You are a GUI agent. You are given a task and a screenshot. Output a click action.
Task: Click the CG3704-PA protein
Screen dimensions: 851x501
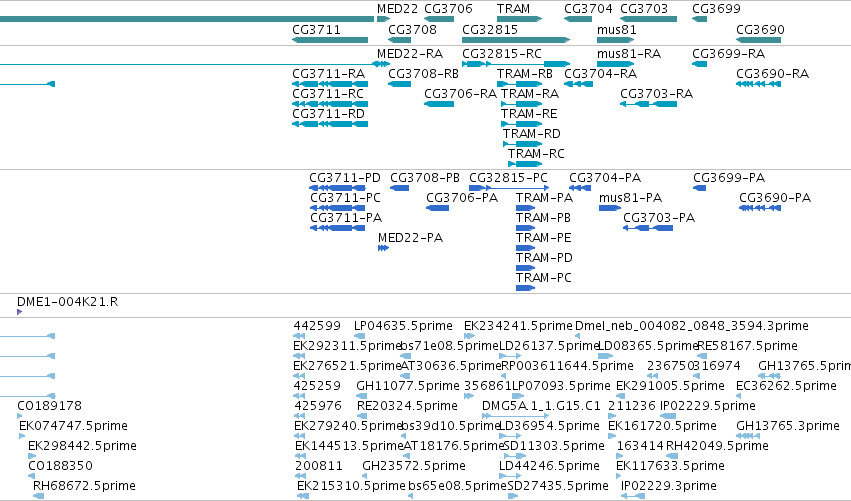580,188
